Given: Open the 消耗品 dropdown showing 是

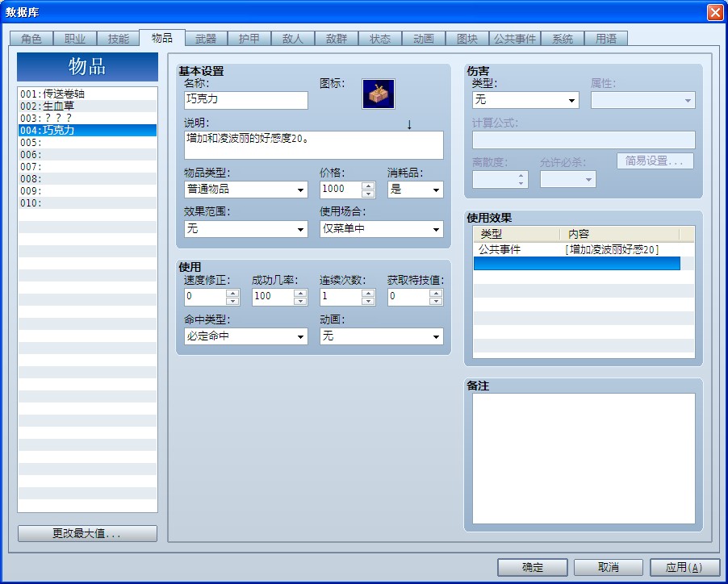Looking at the screenshot, I should [415, 190].
